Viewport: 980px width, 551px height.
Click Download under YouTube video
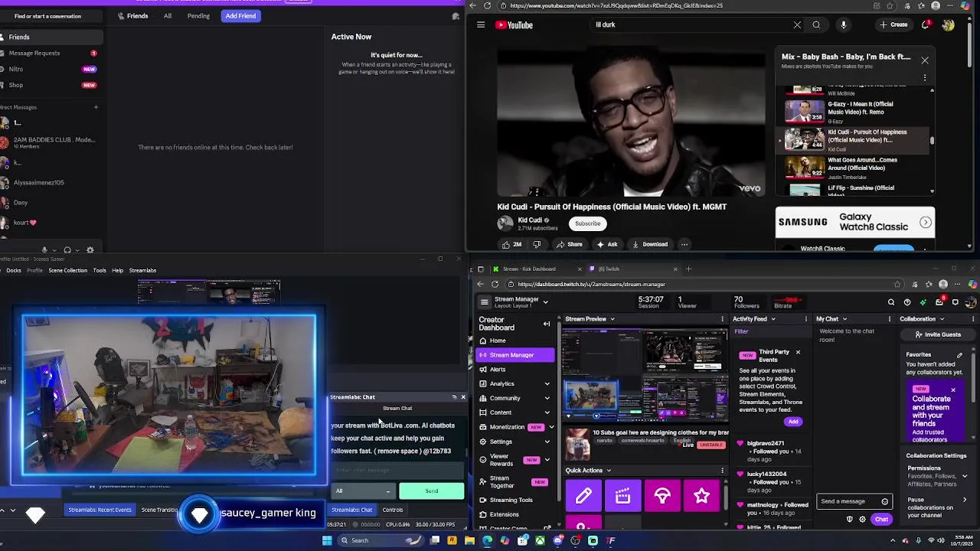(649, 244)
